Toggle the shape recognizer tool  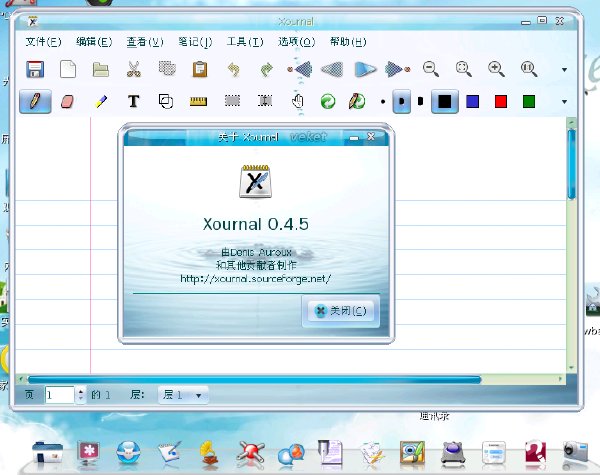coord(166,101)
